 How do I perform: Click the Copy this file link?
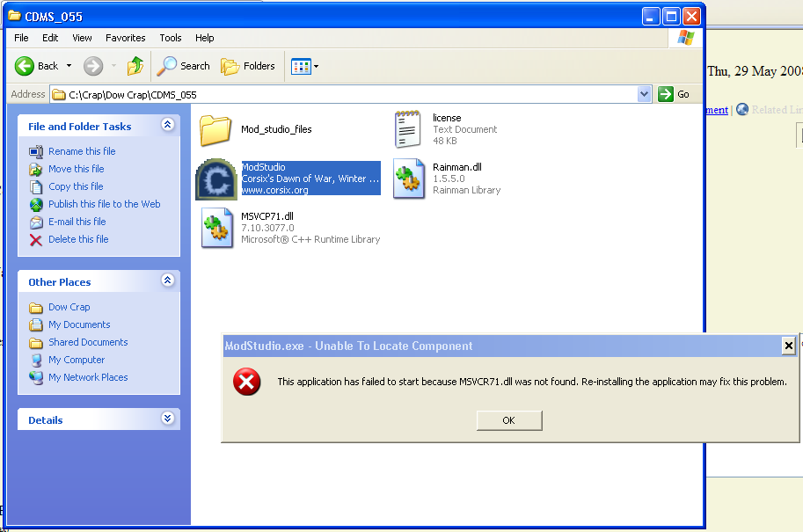tap(76, 187)
